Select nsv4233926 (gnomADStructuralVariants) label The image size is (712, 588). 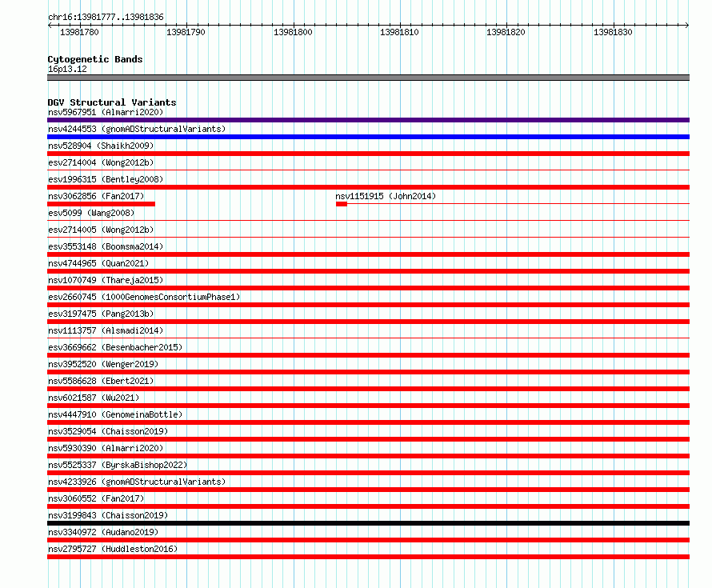tap(137, 482)
